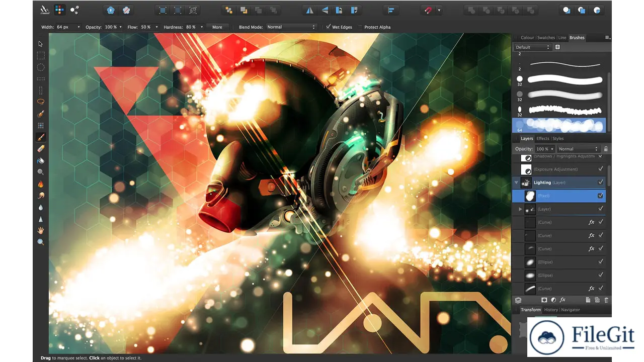Image resolution: width=644 pixels, height=362 pixels.
Task: Select the Flood Fill bucket tool
Action: [x=41, y=161]
